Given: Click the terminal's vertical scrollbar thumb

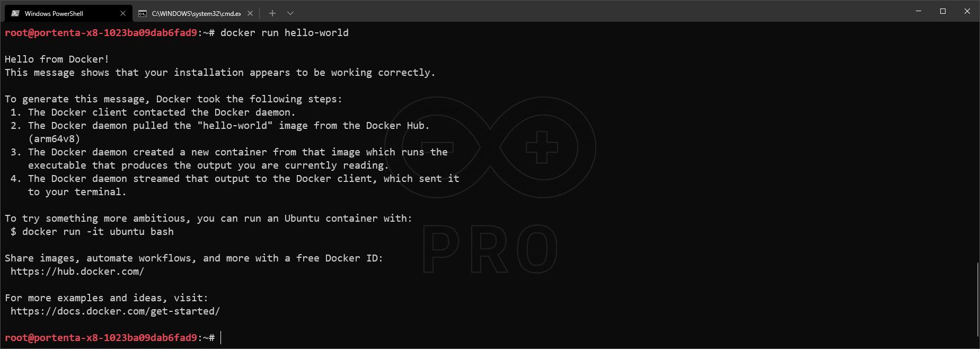Looking at the screenshot, I should 977,299.
